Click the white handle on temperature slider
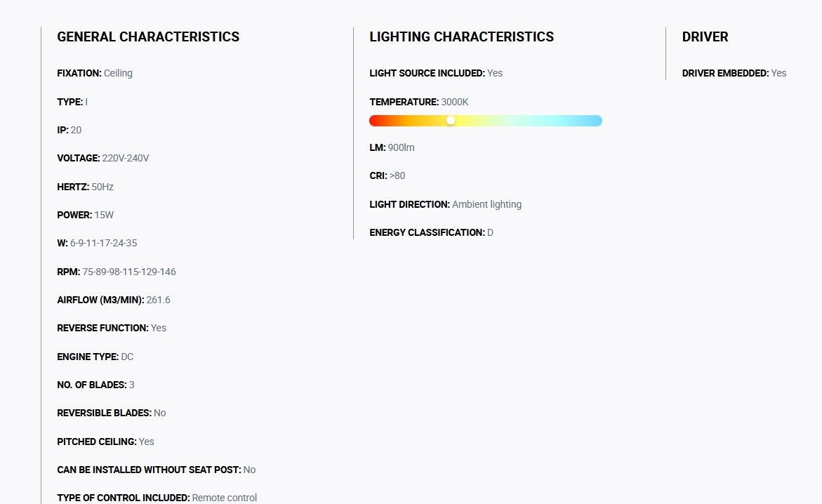This screenshot has height=504, width=822. [451, 121]
